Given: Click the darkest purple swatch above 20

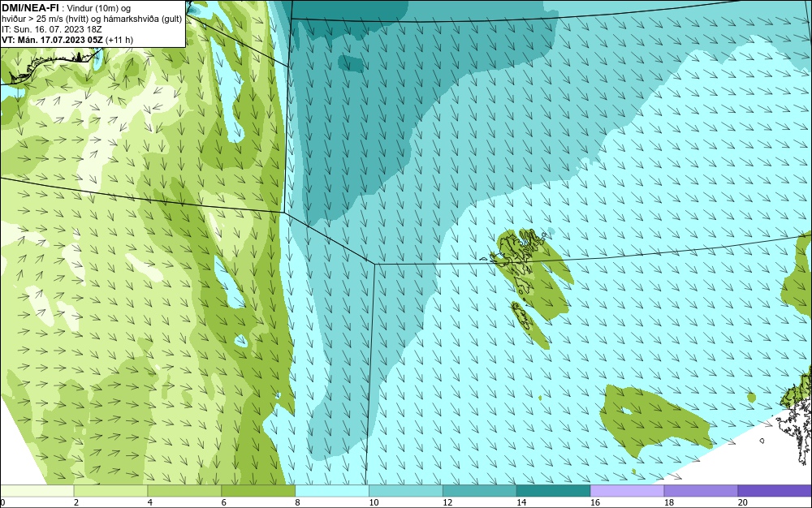Looking at the screenshot, I should (775, 490).
